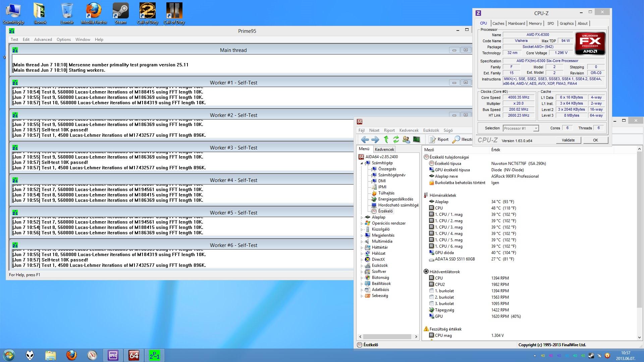Open the SPD tab in CPU-Z
The width and height of the screenshot is (644, 362).
550,23
